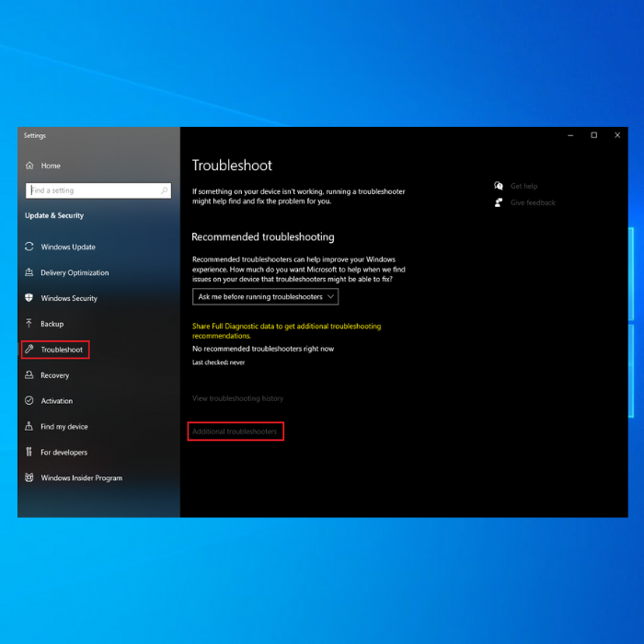
Task: Open the troubleshooter preference dropdown
Action: coord(265,296)
